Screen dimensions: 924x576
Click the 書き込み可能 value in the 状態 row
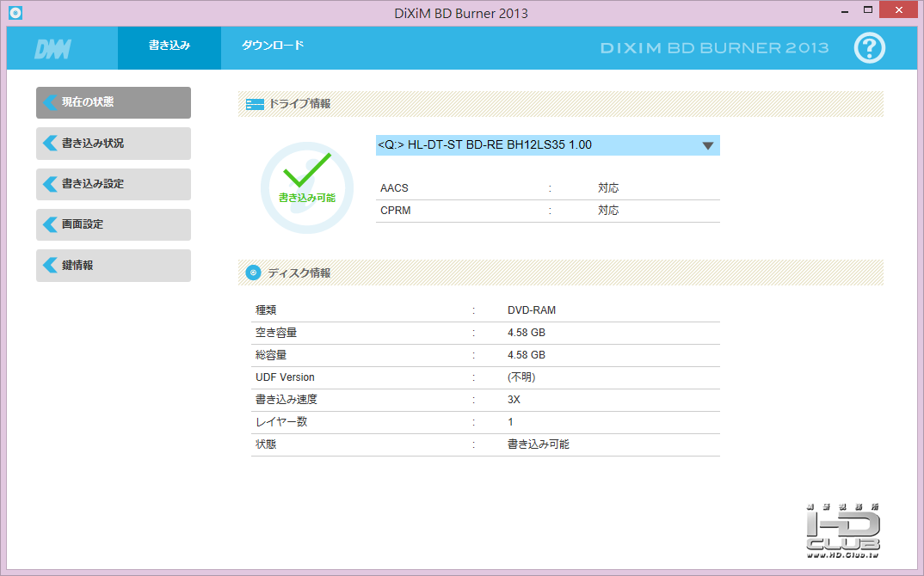coord(539,444)
